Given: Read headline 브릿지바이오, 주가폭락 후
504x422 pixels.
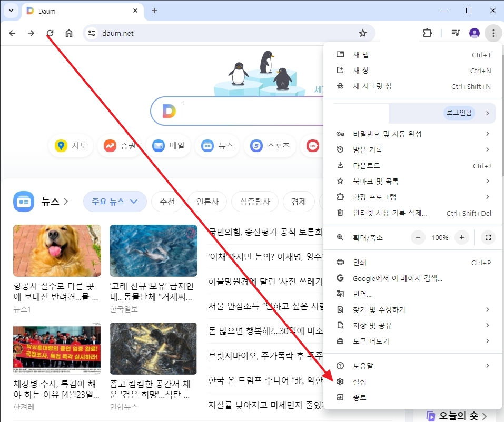Looking at the screenshot, I should (265, 355).
